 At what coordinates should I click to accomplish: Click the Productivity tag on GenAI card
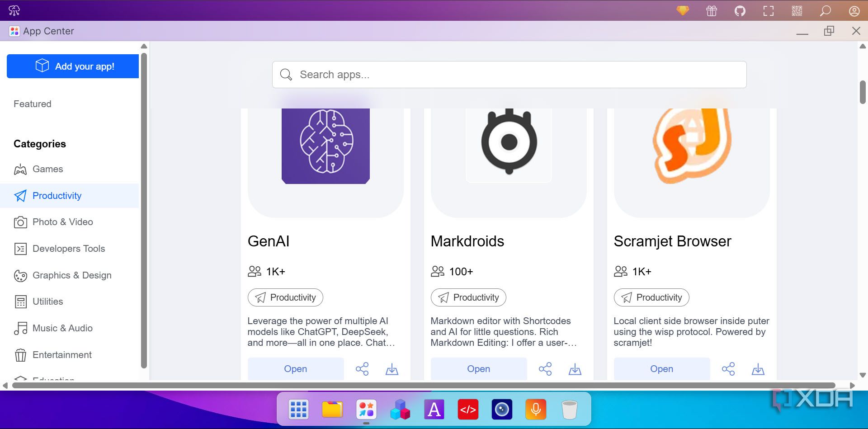coord(285,297)
